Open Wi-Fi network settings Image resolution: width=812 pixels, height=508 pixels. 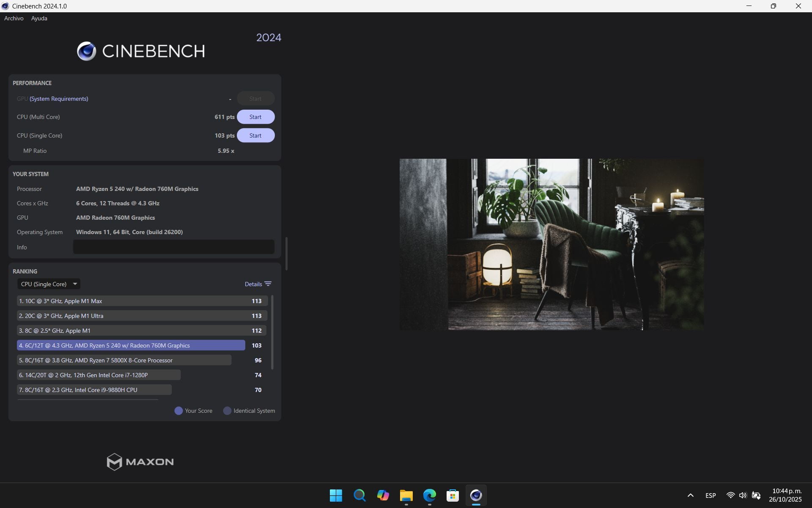tap(730, 495)
